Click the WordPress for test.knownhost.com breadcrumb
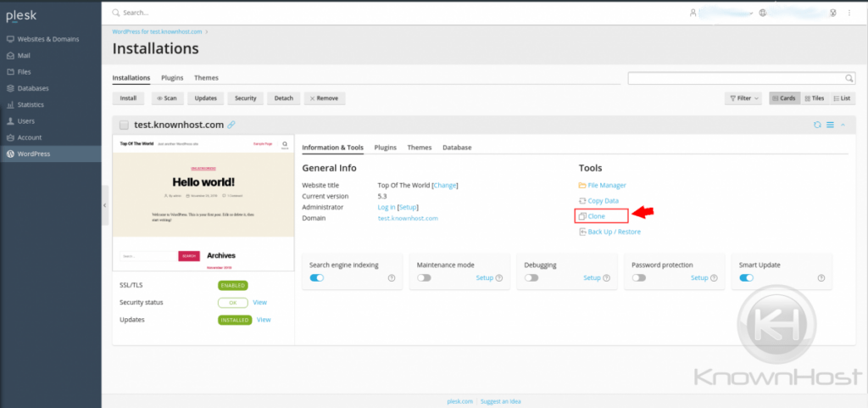The width and height of the screenshot is (868, 408). click(157, 32)
